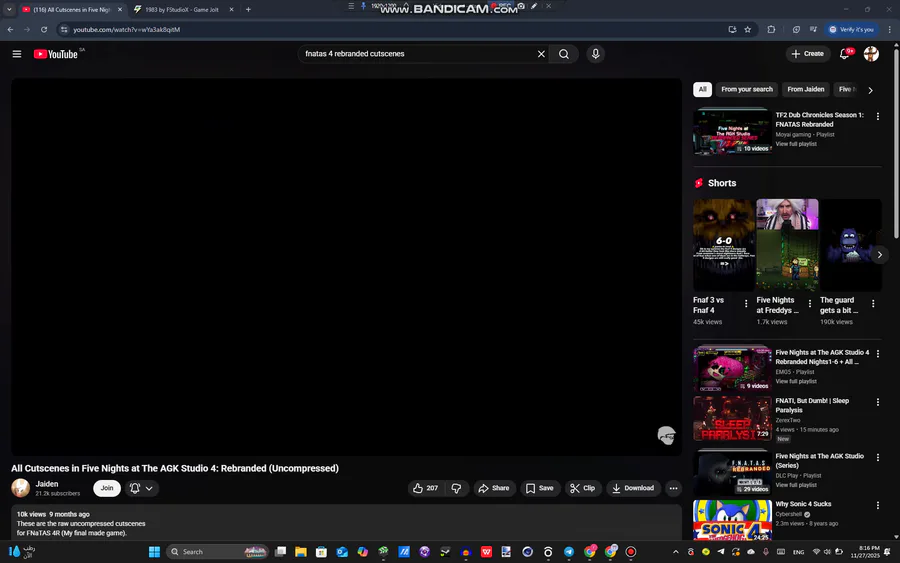The width and height of the screenshot is (900, 563).
Task: Open options for TF2 Dub Chronicles playlist
Action: point(878,117)
